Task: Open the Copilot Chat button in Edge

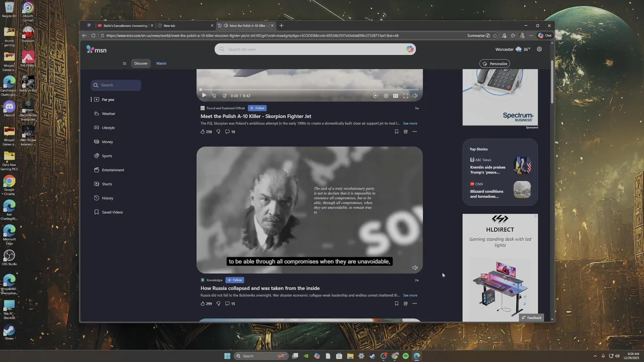Action: (x=544, y=36)
